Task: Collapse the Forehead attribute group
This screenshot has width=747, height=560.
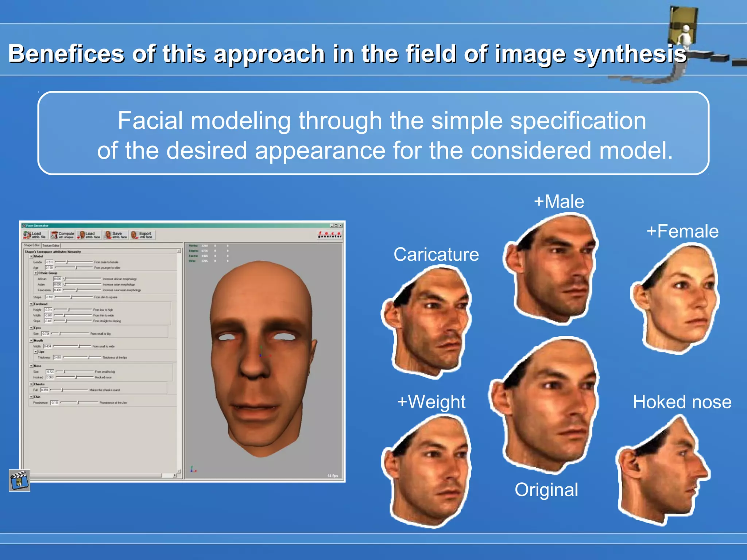Action: [x=31, y=304]
